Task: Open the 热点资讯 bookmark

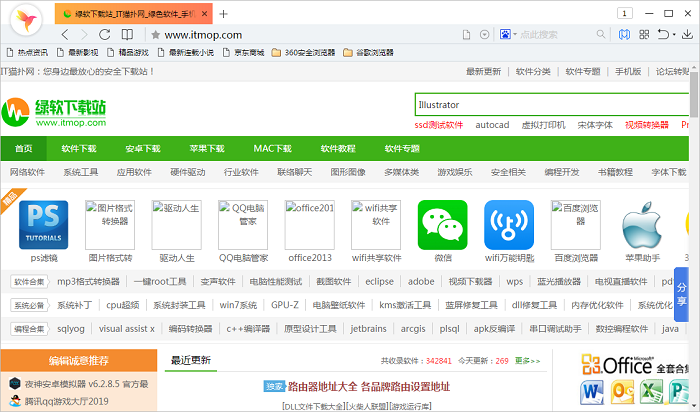Action: coord(27,53)
